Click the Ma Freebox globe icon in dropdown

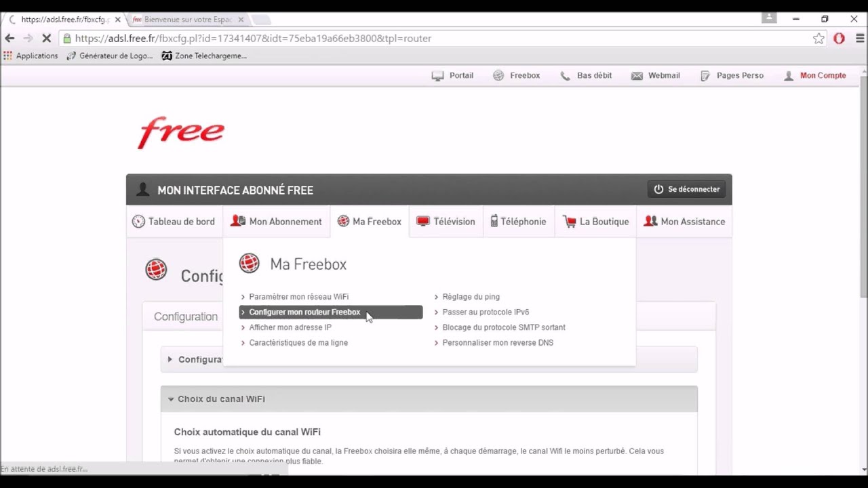pyautogui.click(x=250, y=263)
